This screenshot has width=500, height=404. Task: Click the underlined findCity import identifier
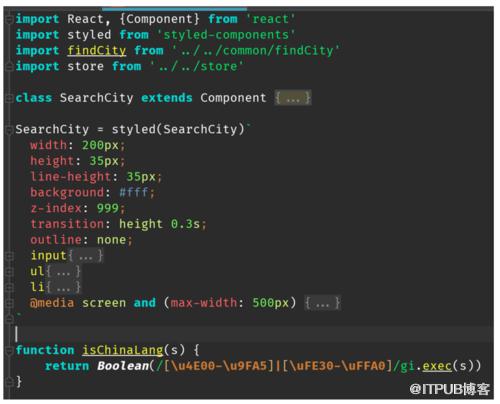pyautogui.click(x=97, y=51)
